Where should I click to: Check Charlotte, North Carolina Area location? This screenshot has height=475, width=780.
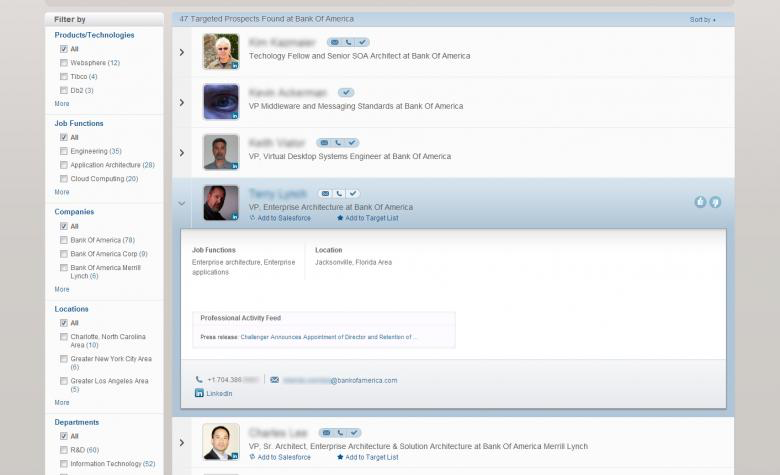point(64,337)
